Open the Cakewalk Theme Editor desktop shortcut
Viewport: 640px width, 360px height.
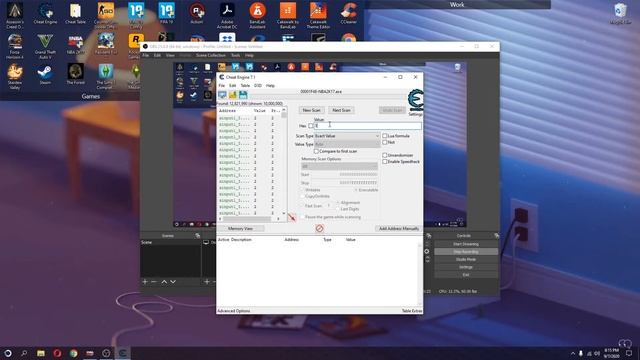(318, 16)
